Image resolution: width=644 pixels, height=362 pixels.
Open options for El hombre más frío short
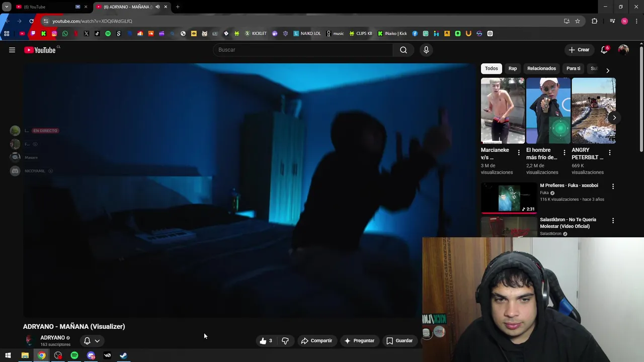[564, 152]
